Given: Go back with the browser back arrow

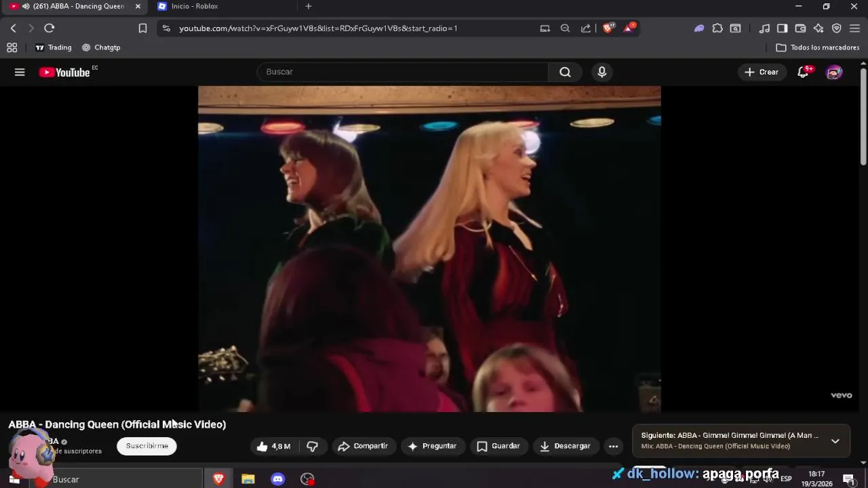Looking at the screenshot, I should point(14,28).
